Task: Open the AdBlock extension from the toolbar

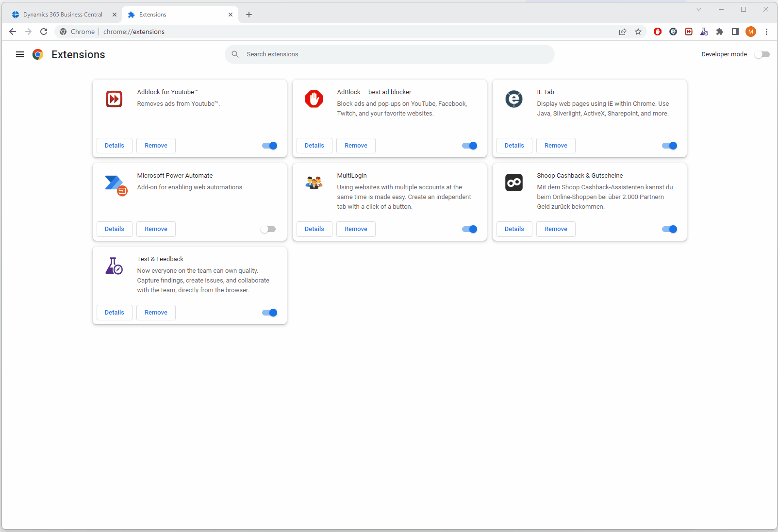Action: [x=658, y=32]
